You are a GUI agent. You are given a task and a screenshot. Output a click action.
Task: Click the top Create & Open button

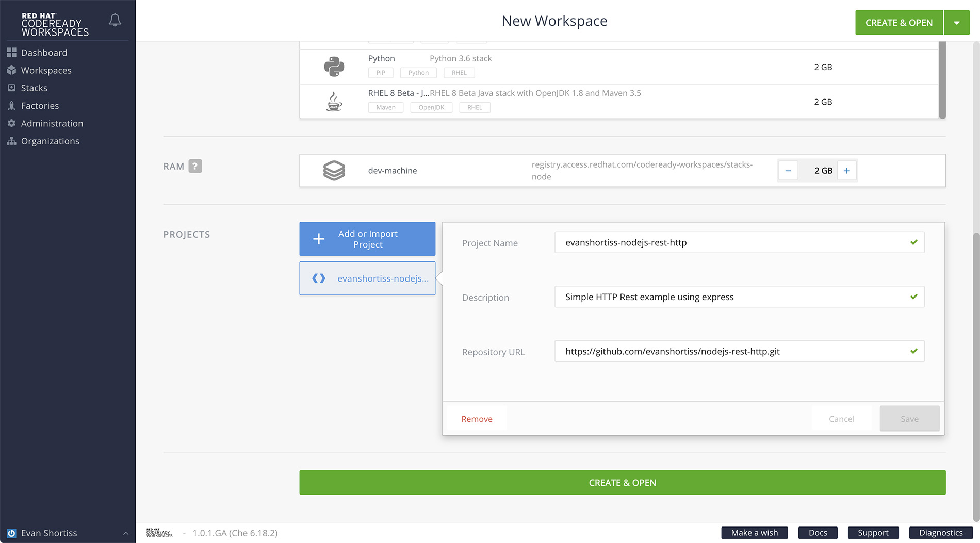coord(899,23)
